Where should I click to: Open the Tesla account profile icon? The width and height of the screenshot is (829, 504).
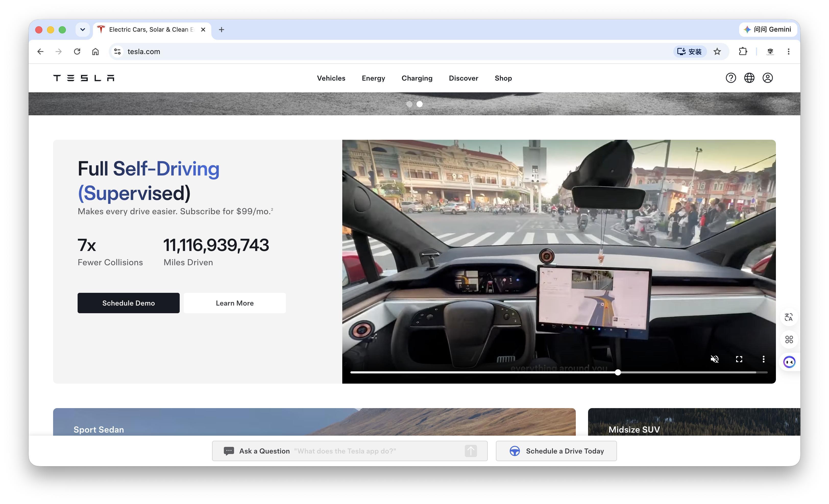[767, 78]
